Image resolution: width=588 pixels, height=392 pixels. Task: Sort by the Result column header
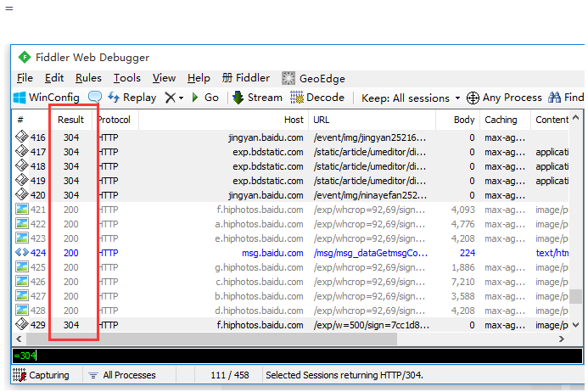(x=71, y=120)
